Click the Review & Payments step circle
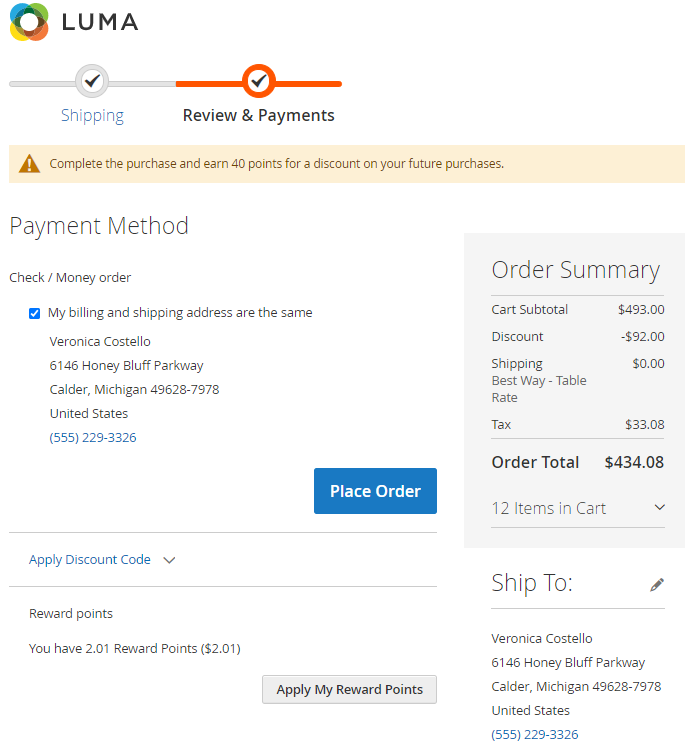This screenshot has height=753, width=685. 258,80
